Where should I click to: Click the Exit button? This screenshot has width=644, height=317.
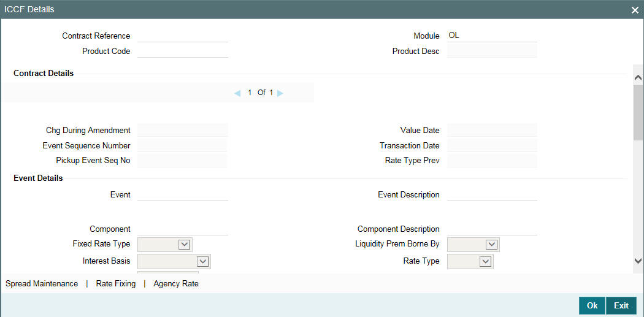click(621, 305)
